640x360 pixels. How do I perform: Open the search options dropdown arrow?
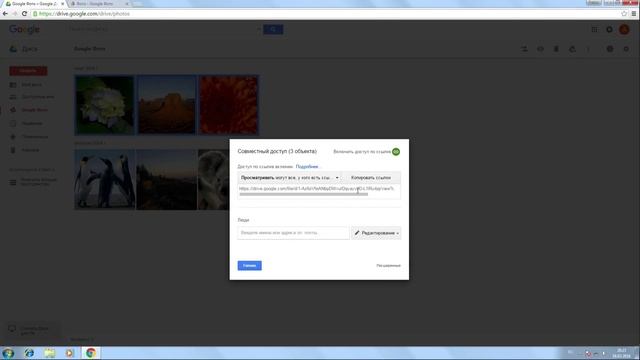[x=259, y=29]
